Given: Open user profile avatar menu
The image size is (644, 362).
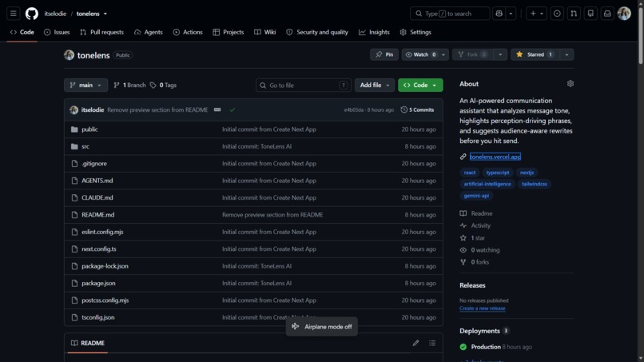Looking at the screenshot, I should pyautogui.click(x=624, y=14).
